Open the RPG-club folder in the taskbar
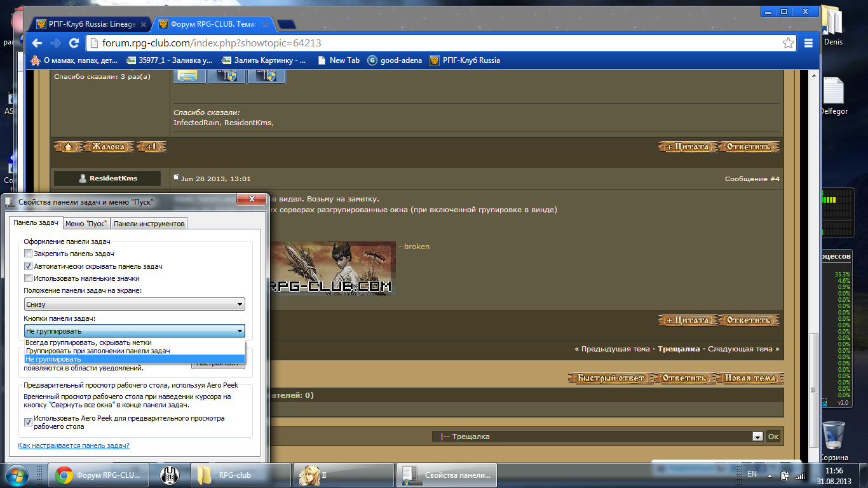Viewport: 868px width, 488px height. coord(241,475)
